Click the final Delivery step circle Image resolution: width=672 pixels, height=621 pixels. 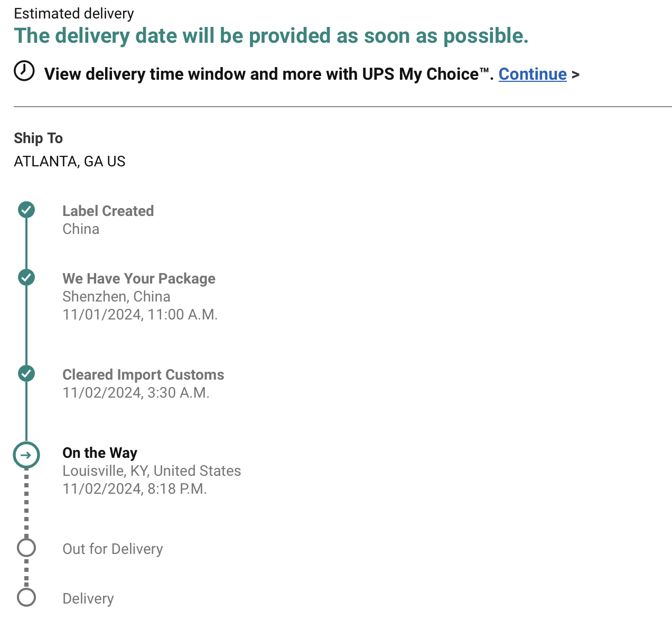coord(26,597)
